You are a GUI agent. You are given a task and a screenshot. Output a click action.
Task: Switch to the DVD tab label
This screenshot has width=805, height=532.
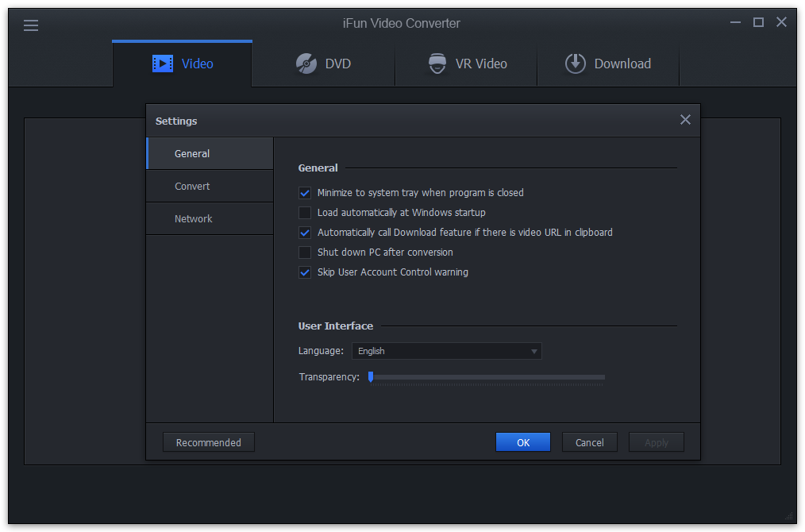338,64
